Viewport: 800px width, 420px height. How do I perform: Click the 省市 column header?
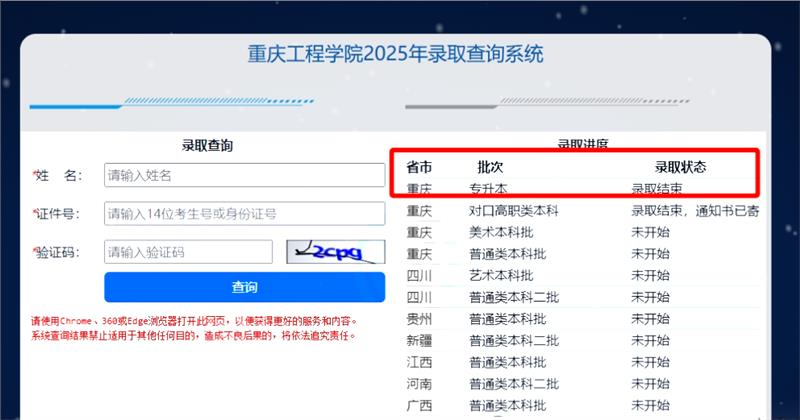pyautogui.click(x=419, y=167)
